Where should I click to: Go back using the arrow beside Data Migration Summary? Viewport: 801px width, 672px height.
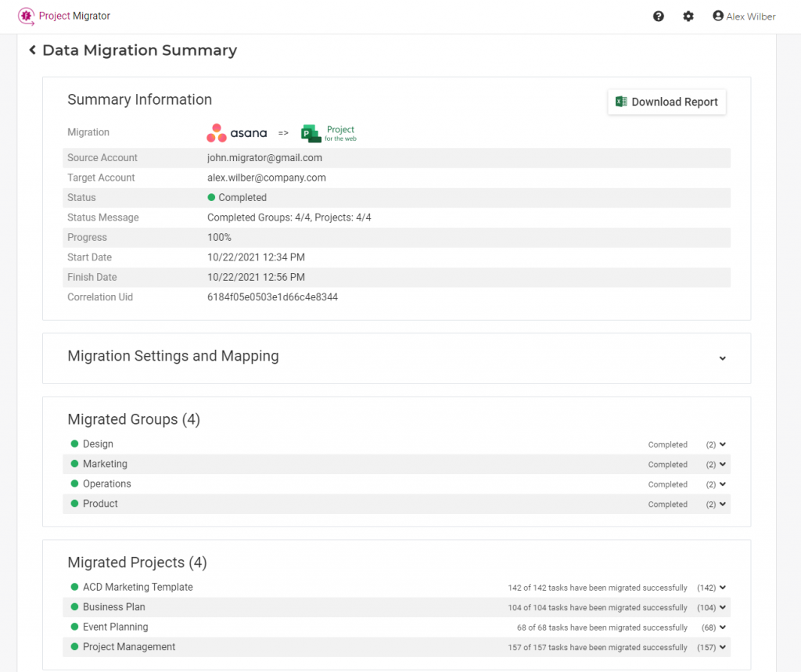[x=33, y=50]
